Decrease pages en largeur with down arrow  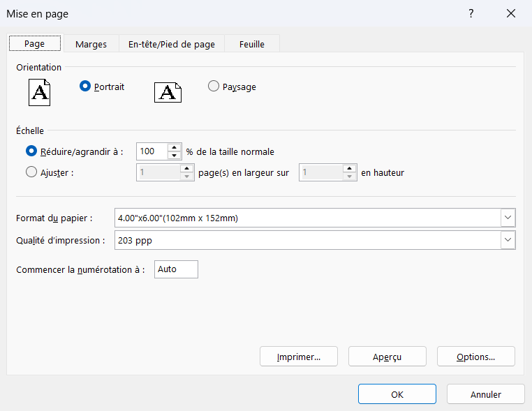(x=186, y=177)
